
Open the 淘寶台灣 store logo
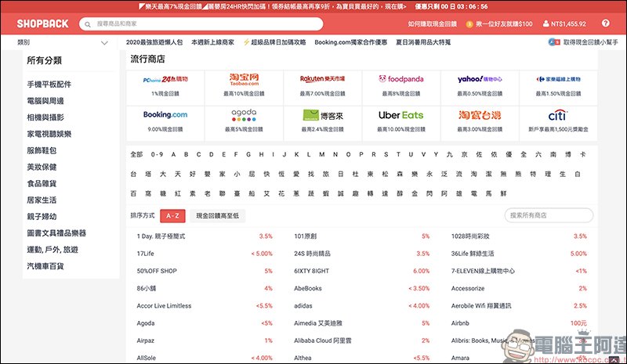(480, 115)
